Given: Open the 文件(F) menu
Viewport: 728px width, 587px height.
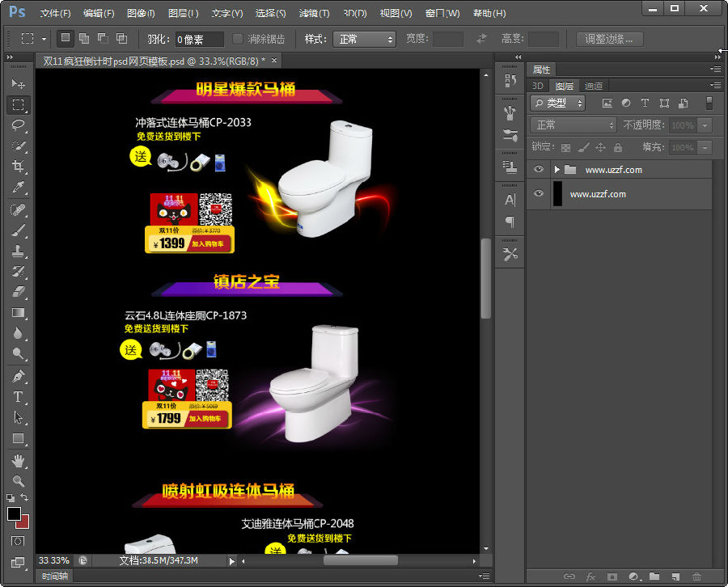Looking at the screenshot, I should point(55,13).
